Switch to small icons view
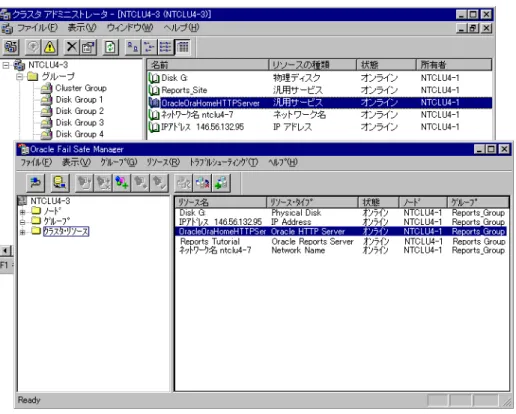The image size is (516, 414). [149, 47]
